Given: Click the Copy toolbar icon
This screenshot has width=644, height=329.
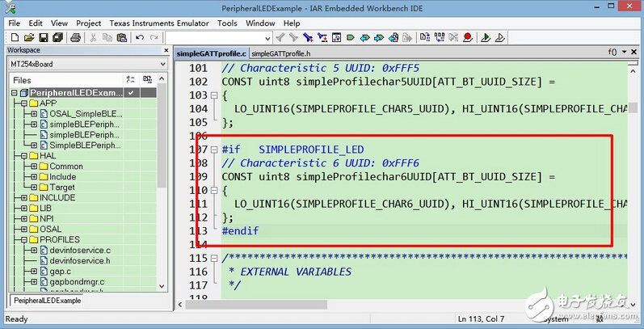Looking at the screenshot, I should [x=107, y=38].
